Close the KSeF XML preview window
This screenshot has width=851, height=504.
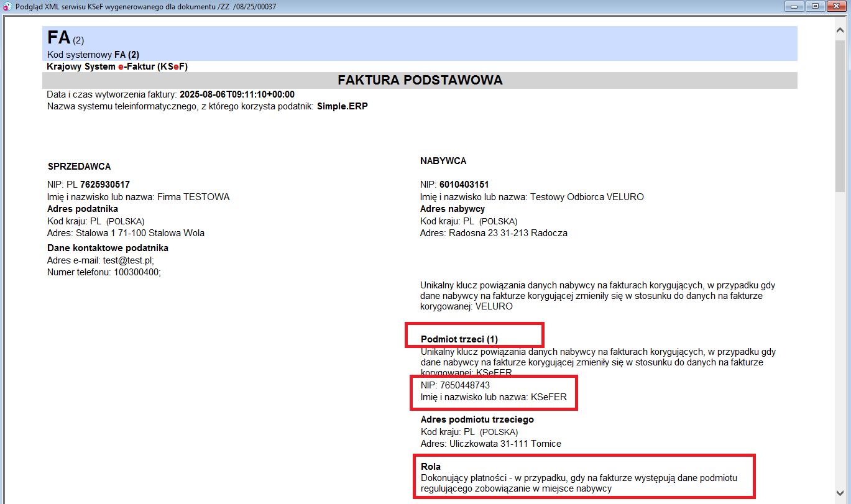836,6
